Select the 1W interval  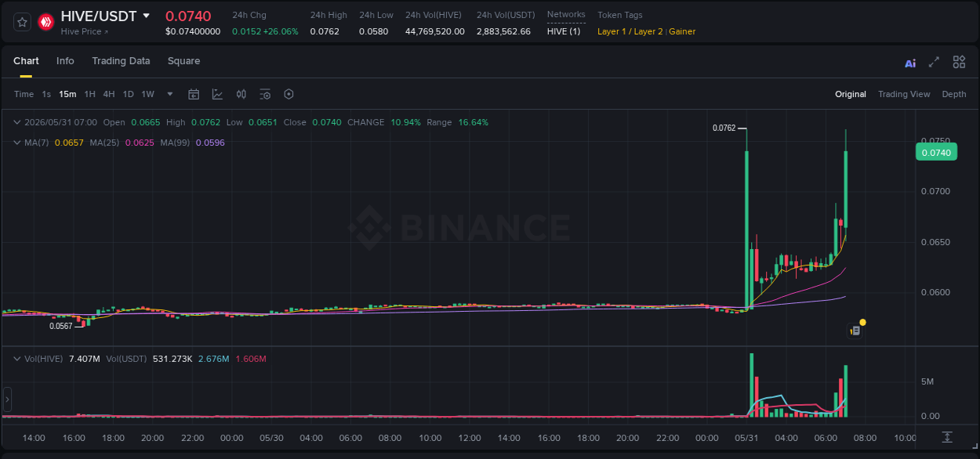coord(147,94)
